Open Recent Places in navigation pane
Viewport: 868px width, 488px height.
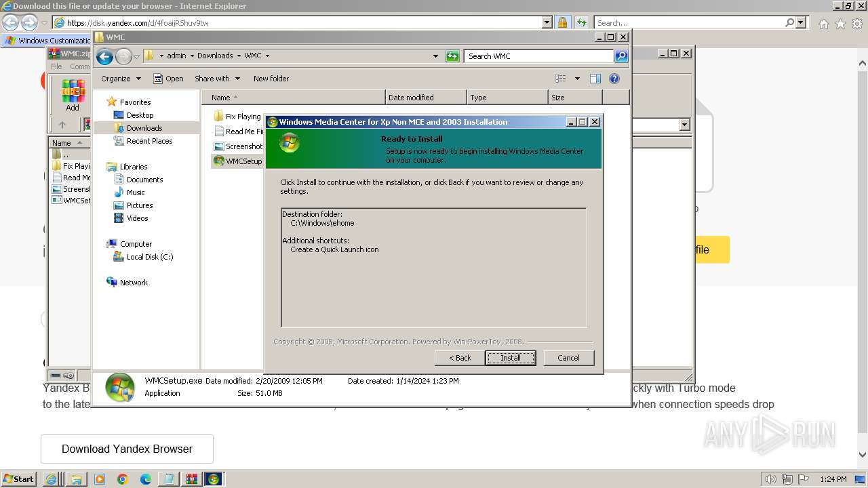coord(149,141)
